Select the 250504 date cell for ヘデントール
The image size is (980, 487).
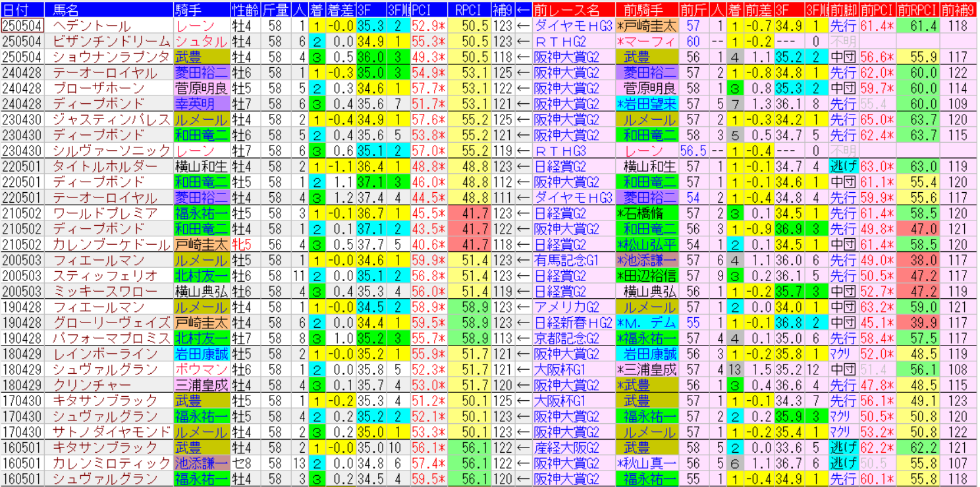[22, 26]
